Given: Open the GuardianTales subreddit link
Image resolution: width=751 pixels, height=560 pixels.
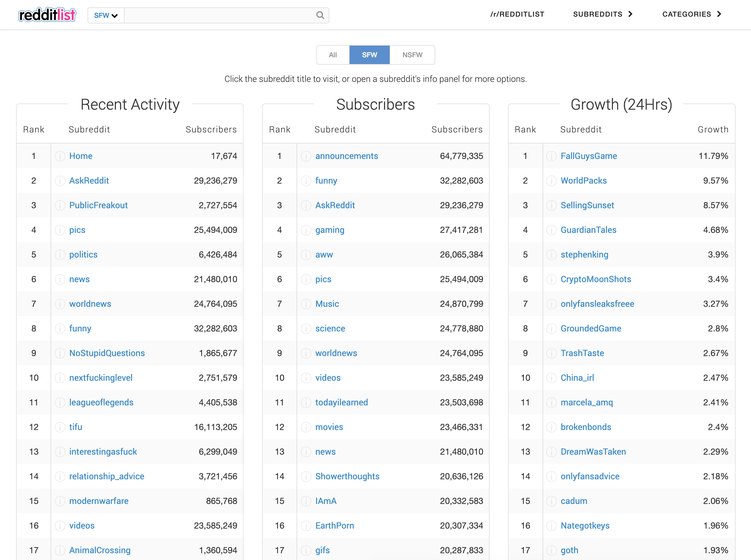Looking at the screenshot, I should click(x=588, y=230).
